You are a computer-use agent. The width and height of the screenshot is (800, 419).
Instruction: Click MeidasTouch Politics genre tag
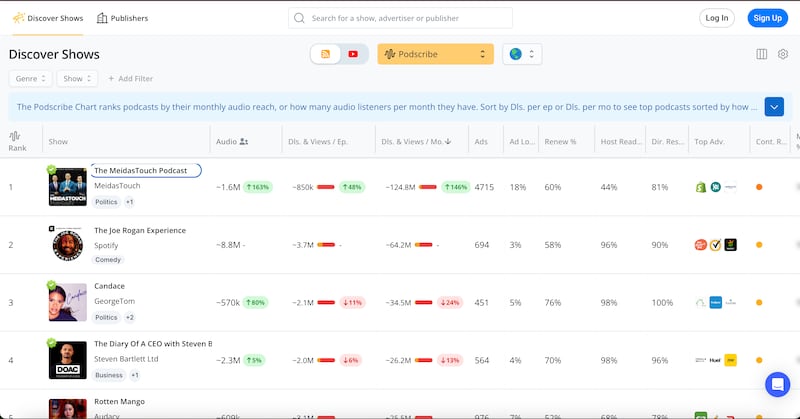[x=106, y=202]
